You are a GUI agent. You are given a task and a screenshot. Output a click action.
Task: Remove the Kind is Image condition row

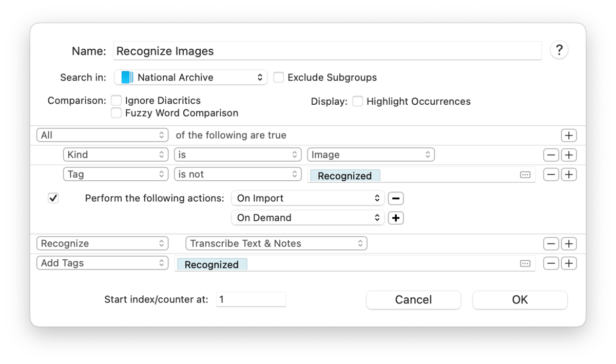[x=551, y=155]
